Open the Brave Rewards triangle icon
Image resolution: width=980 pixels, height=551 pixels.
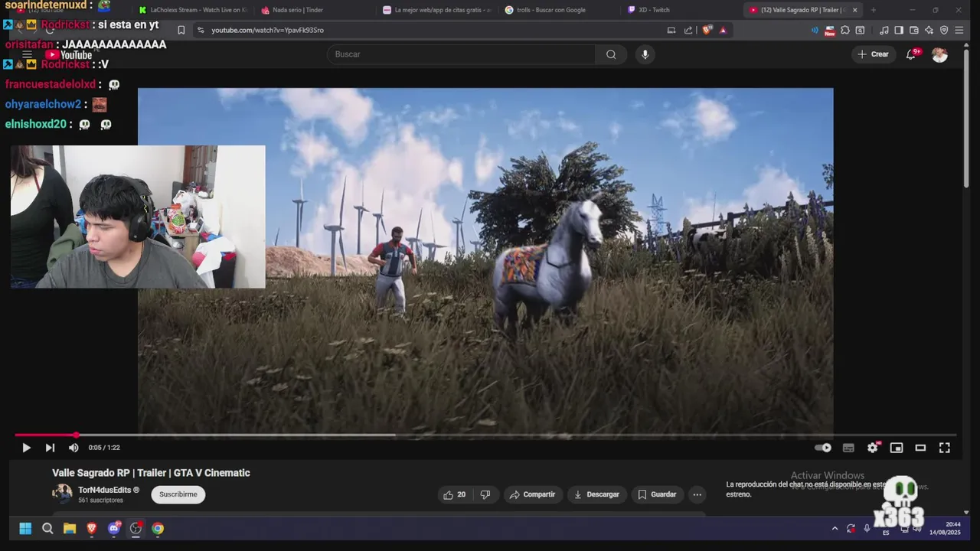pyautogui.click(x=723, y=30)
